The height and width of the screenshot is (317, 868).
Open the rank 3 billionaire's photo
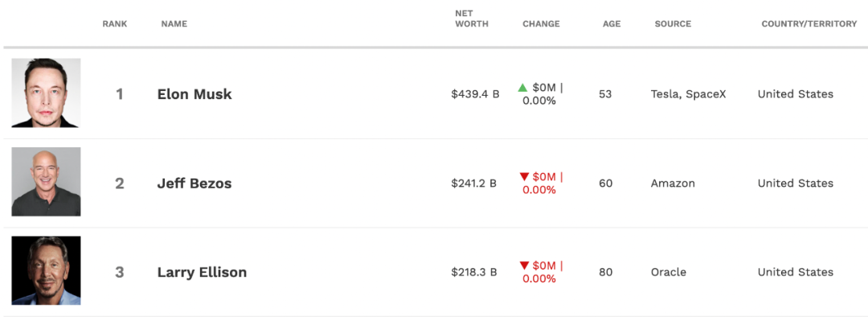coord(46,270)
